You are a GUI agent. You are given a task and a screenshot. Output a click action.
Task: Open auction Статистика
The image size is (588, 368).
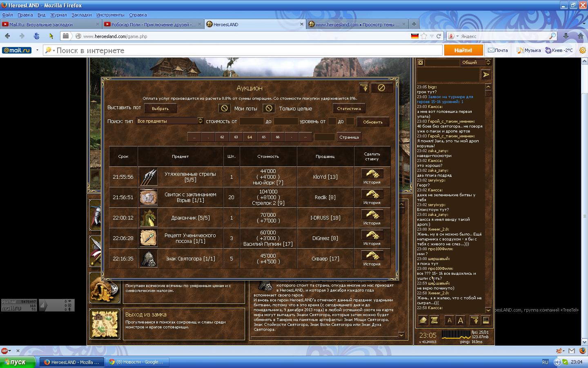tap(349, 108)
